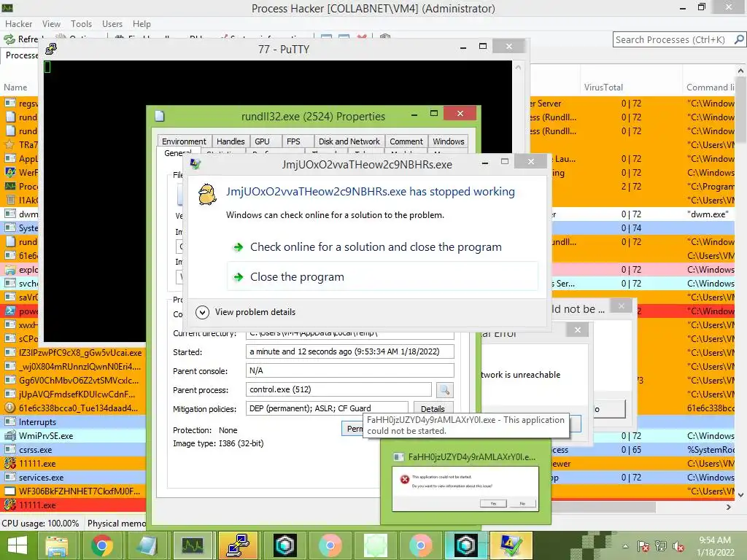Select the IZ3IPzwPfC9cX8_gGw5vUcai.exe process
The width and height of the screenshot is (747, 560).
pyautogui.click(x=74, y=353)
